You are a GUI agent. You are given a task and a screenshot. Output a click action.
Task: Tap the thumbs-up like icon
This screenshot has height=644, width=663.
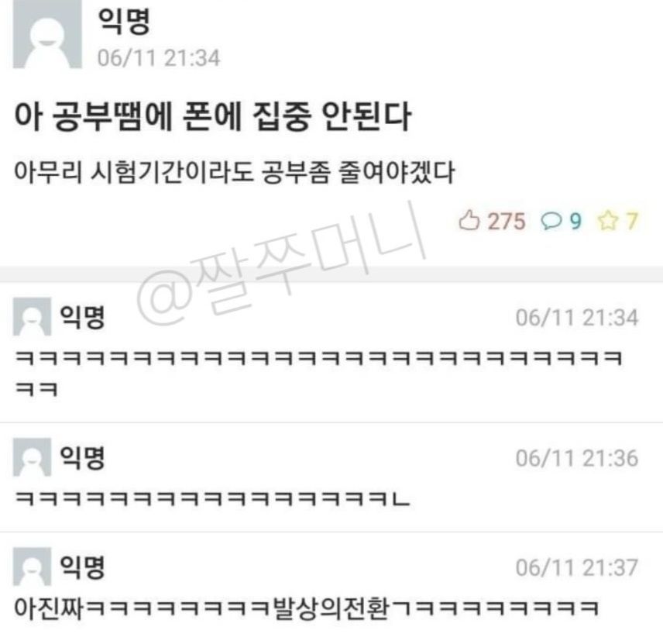(x=469, y=220)
